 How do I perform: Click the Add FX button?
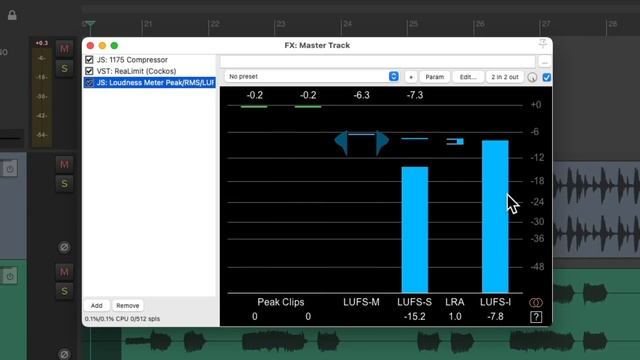(96, 305)
